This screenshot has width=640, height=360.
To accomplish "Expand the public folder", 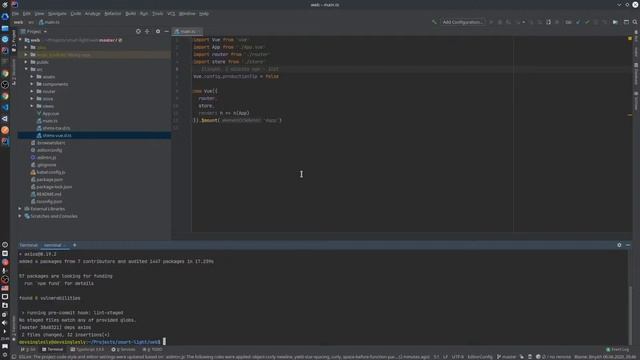I will (x=26, y=62).
